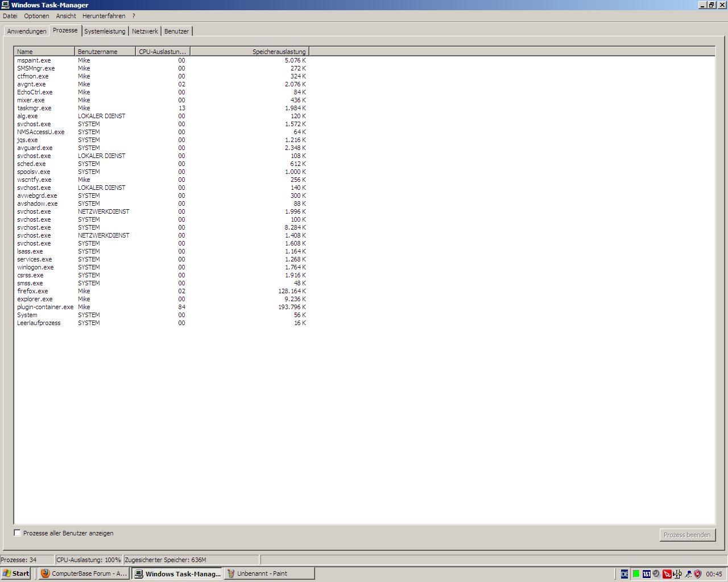Select the sched.exe process

(x=161, y=164)
